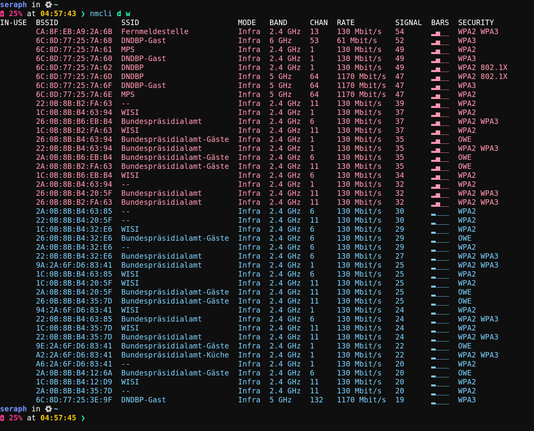534x431 pixels.
Task: Select the SSID Bundespräsidialamt-Küche
Action: coord(175,355)
